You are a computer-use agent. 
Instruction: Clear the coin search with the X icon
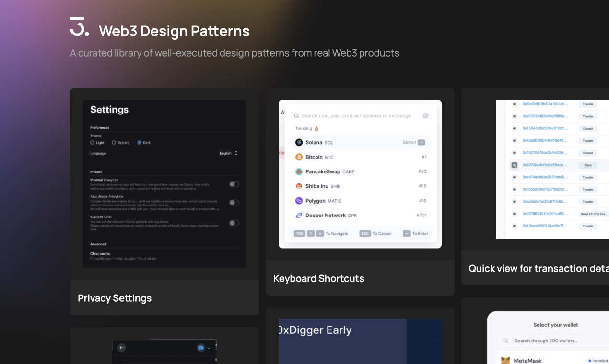coord(425,115)
